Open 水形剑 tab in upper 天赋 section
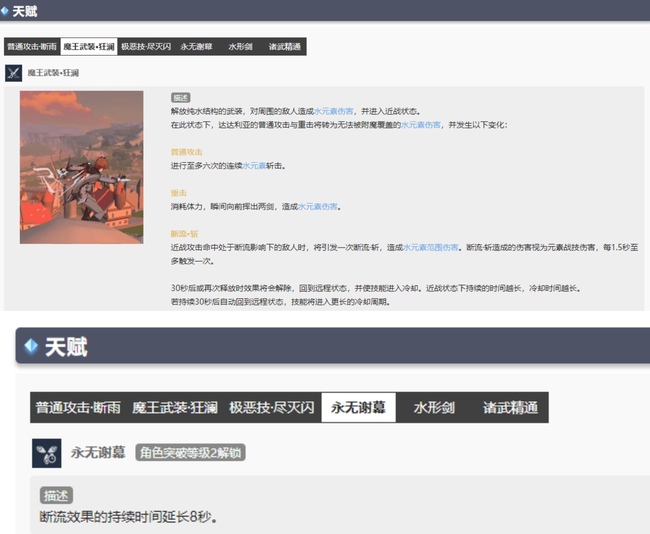The height and width of the screenshot is (534, 650). (x=240, y=46)
